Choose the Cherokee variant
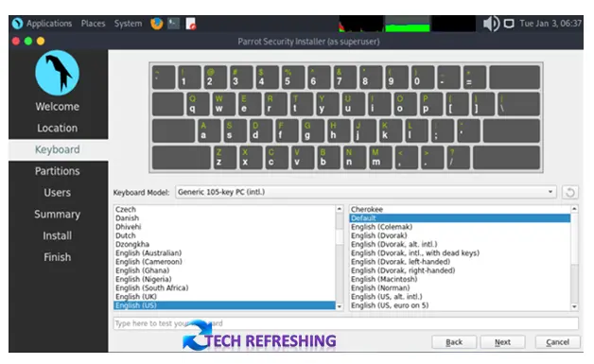 point(460,210)
